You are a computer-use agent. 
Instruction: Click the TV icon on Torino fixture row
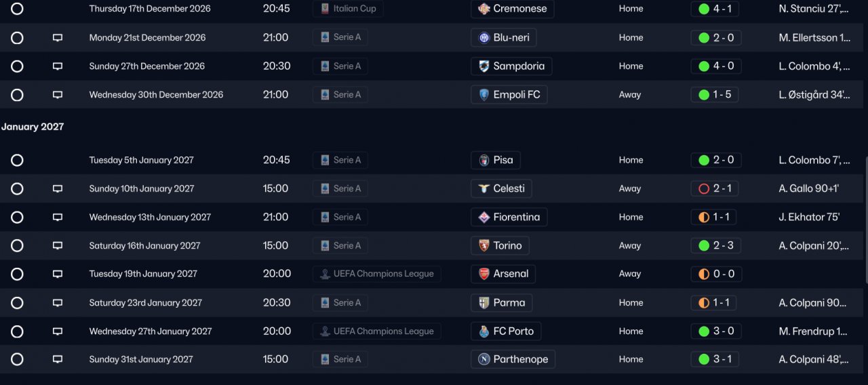(x=58, y=246)
